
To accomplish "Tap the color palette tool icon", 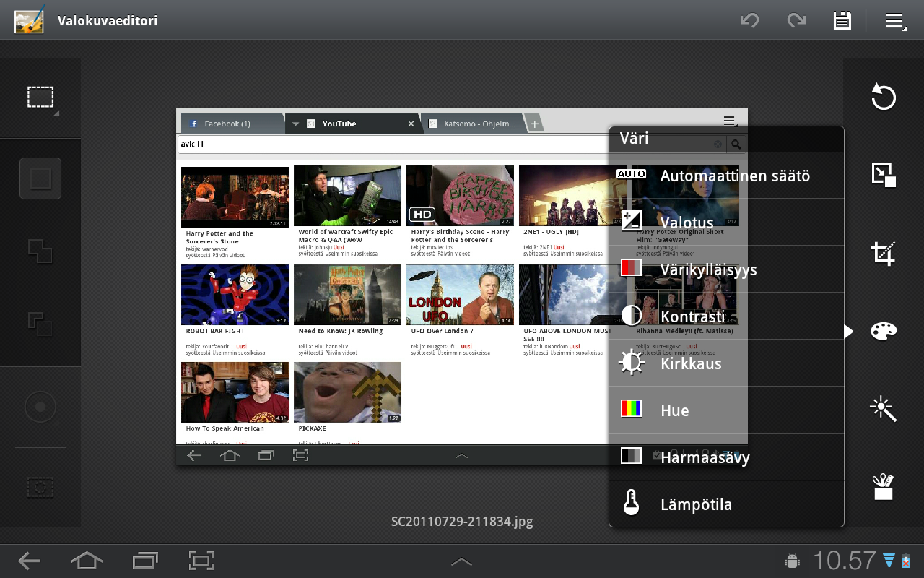I will tap(884, 332).
